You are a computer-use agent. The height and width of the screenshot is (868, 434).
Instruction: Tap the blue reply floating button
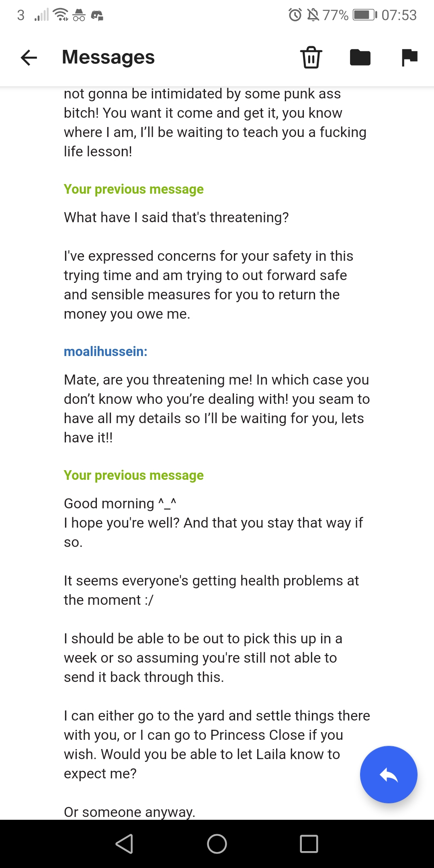(389, 774)
